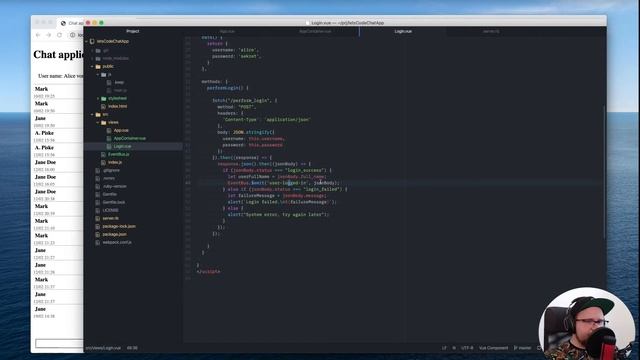
Task: Switch to the AppContainer.vue editor tab
Action: click(x=315, y=31)
